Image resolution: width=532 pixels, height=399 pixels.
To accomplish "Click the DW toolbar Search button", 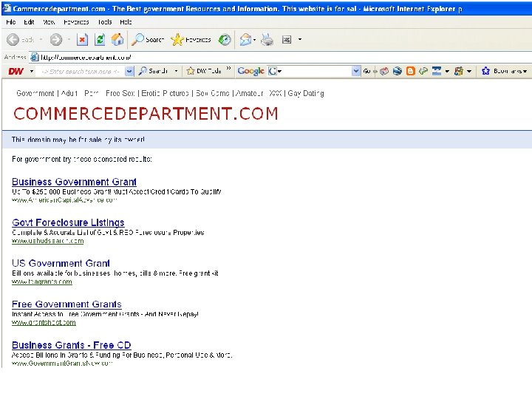I will [154, 71].
